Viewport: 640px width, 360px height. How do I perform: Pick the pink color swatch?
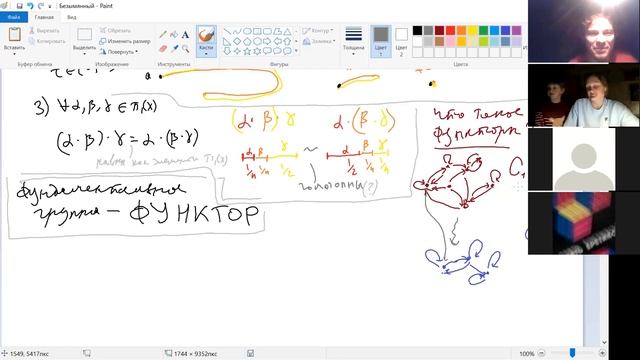point(450,41)
